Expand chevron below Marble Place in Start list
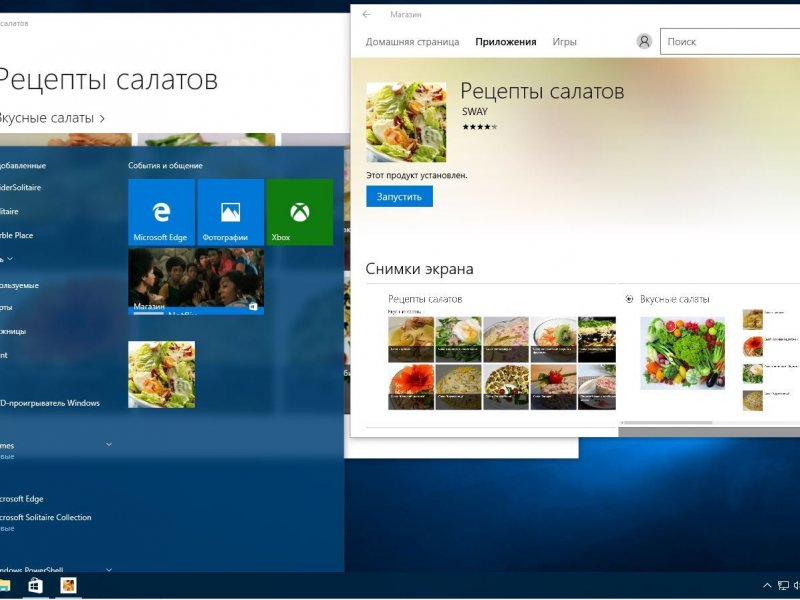 10,259
